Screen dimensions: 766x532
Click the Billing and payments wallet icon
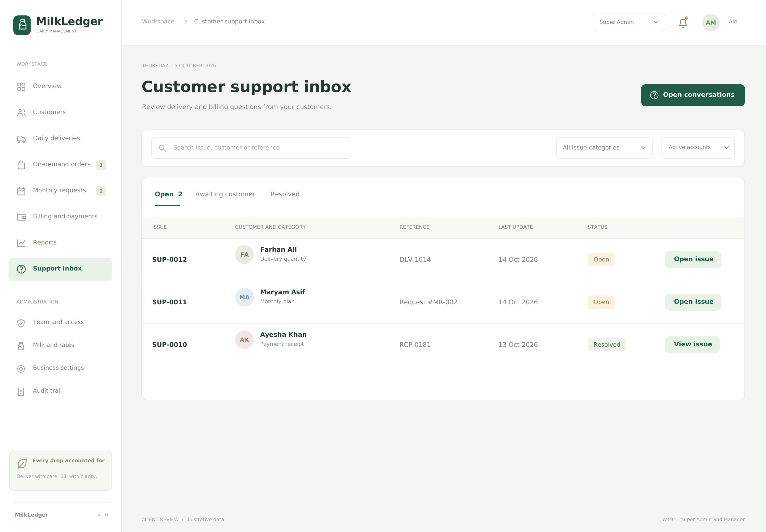21,217
